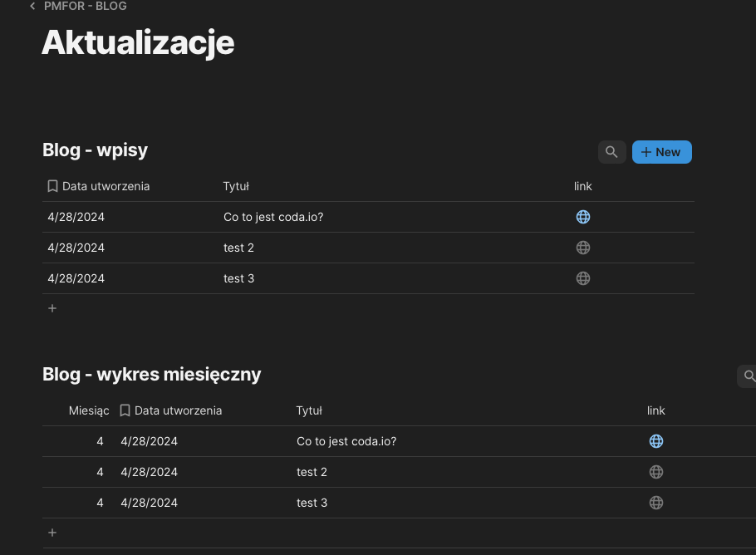Click 'Tytuł' column header in wykres miesięczny table
The width and height of the screenshot is (756, 555).
click(x=309, y=410)
